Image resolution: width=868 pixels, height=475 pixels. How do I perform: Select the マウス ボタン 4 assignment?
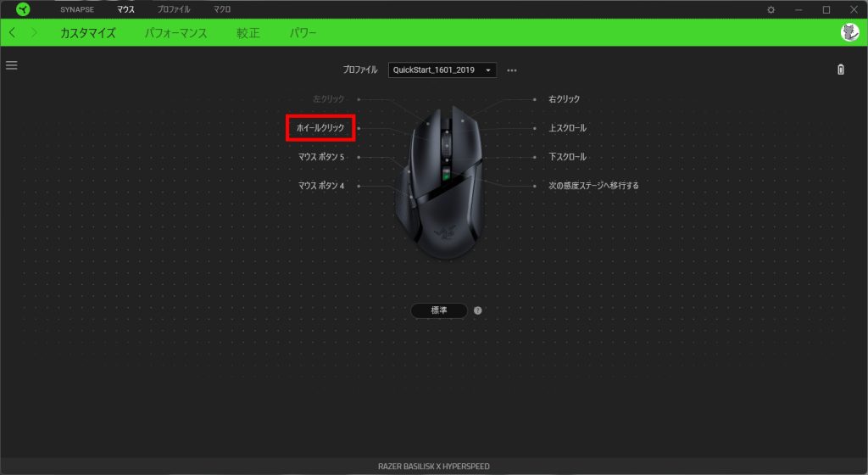click(x=321, y=186)
